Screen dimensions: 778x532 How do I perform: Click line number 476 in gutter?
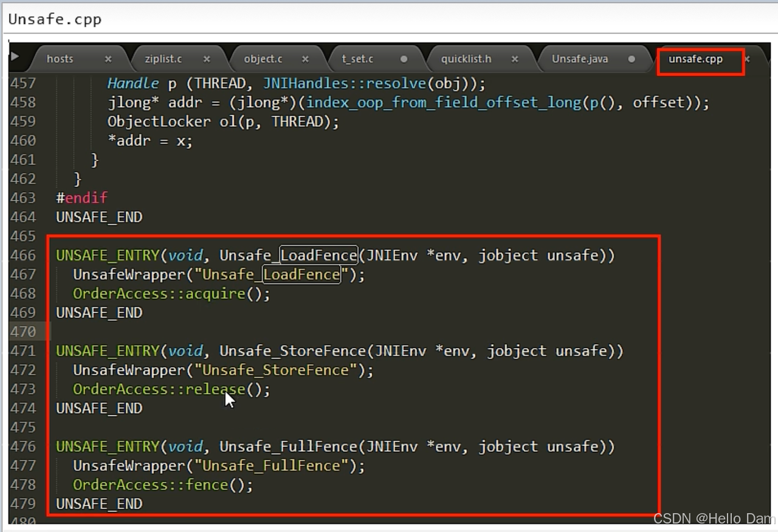[x=23, y=446]
